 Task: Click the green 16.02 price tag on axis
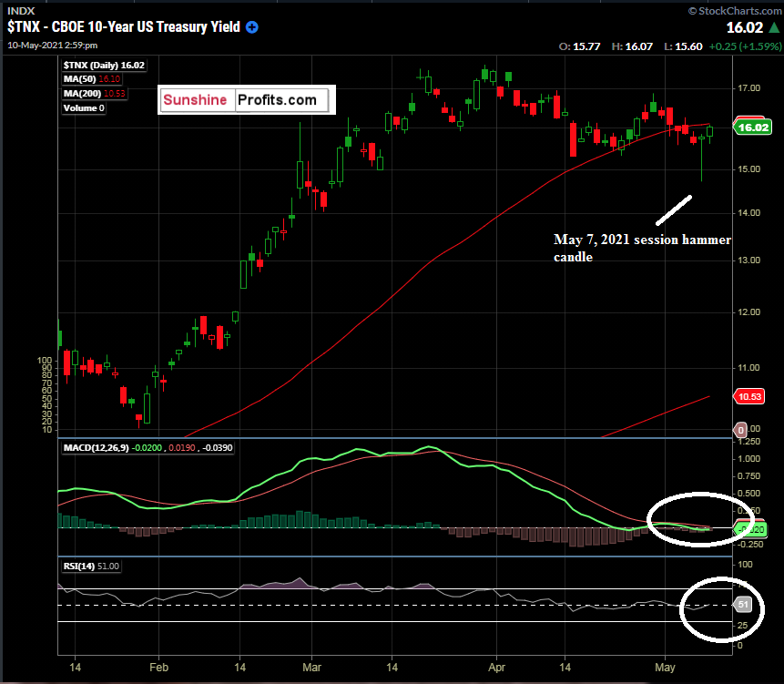tap(752, 127)
